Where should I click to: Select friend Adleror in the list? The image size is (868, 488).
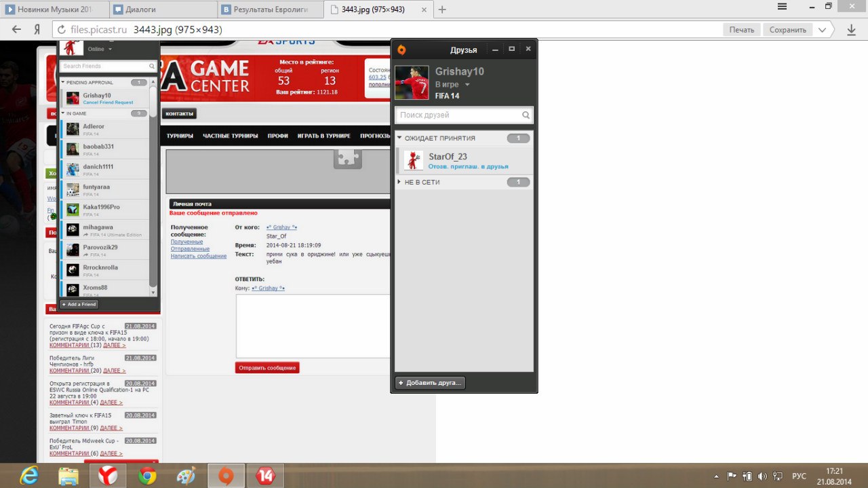click(x=104, y=130)
